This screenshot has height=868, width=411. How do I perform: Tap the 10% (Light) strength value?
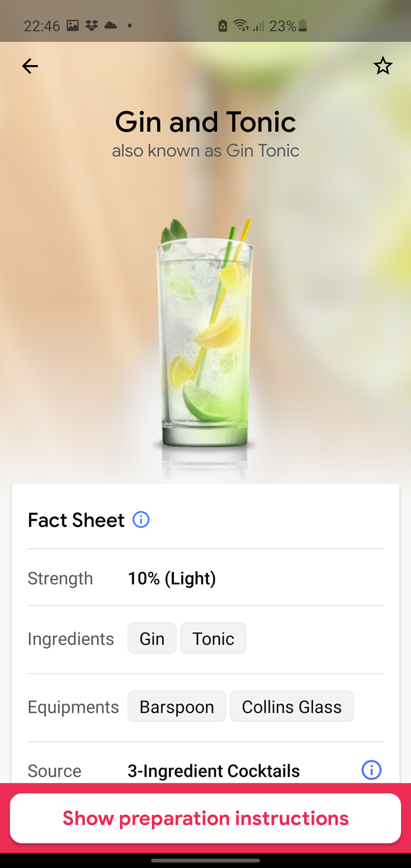[172, 578]
